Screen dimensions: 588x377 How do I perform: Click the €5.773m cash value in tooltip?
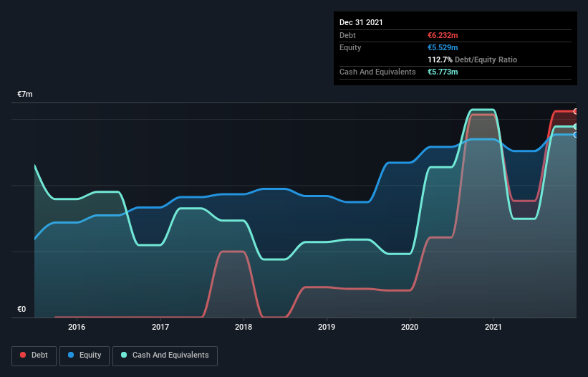(443, 72)
